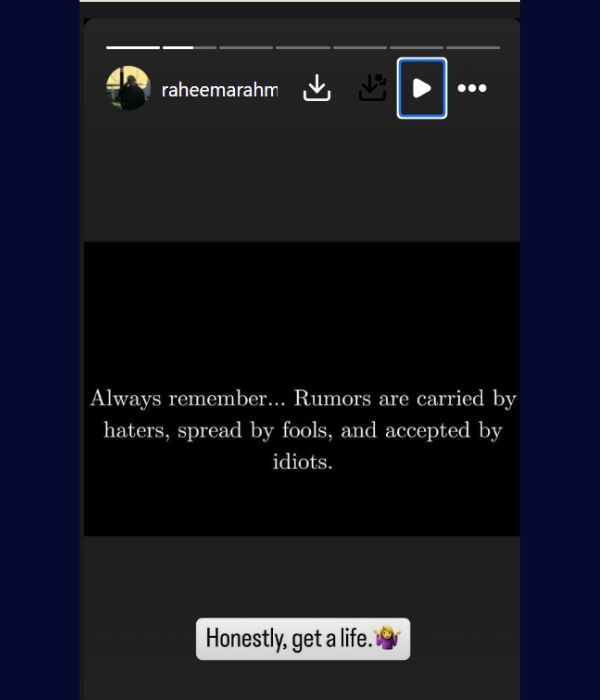The image size is (600, 700).
Task: Tap empty gray area below the header
Action: [302, 179]
